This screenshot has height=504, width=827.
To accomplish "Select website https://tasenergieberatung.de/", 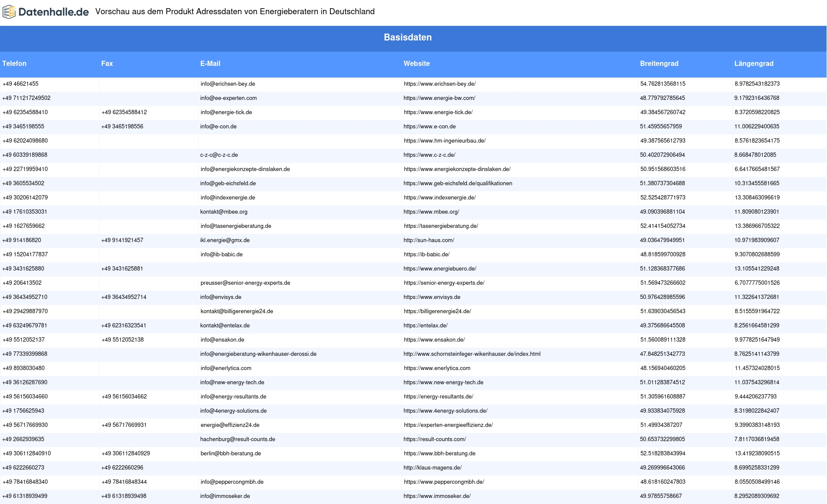I will point(441,226).
